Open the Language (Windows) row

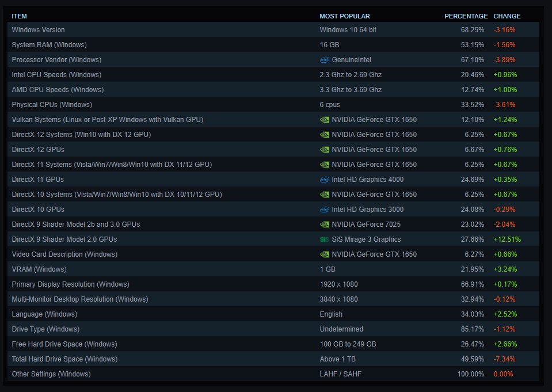[44, 314]
